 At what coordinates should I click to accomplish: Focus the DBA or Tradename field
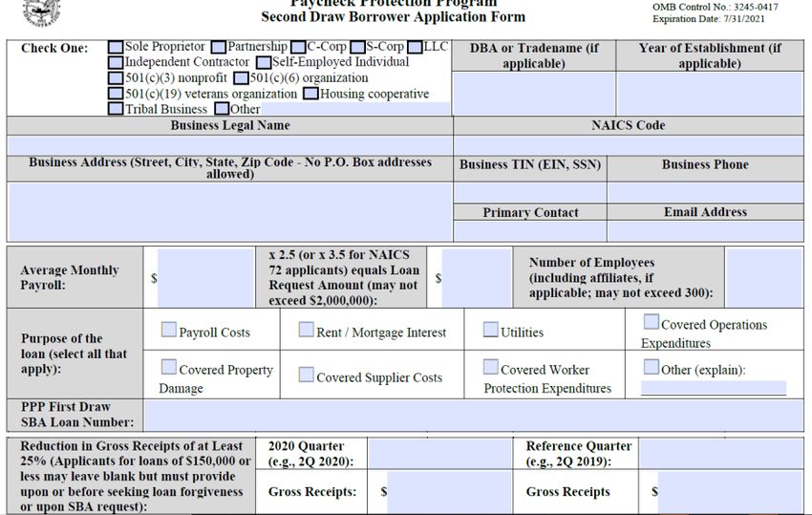tap(533, 94)
